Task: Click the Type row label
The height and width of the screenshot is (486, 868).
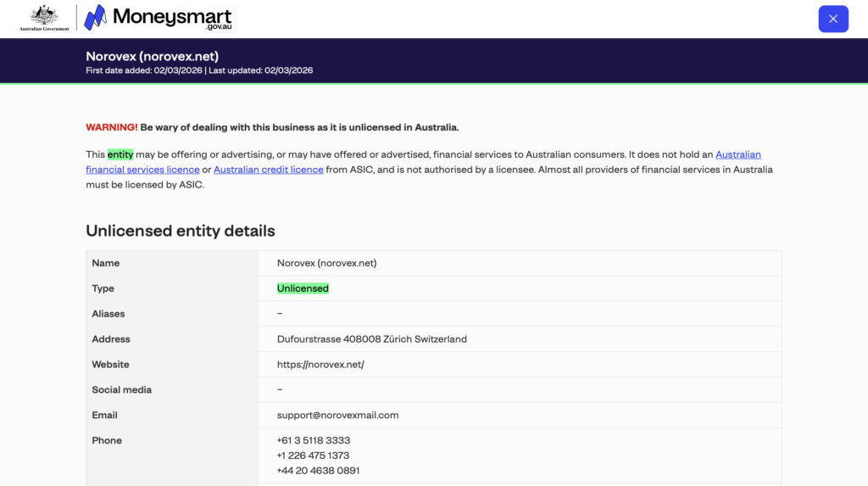Action: [x=103, y=288]
